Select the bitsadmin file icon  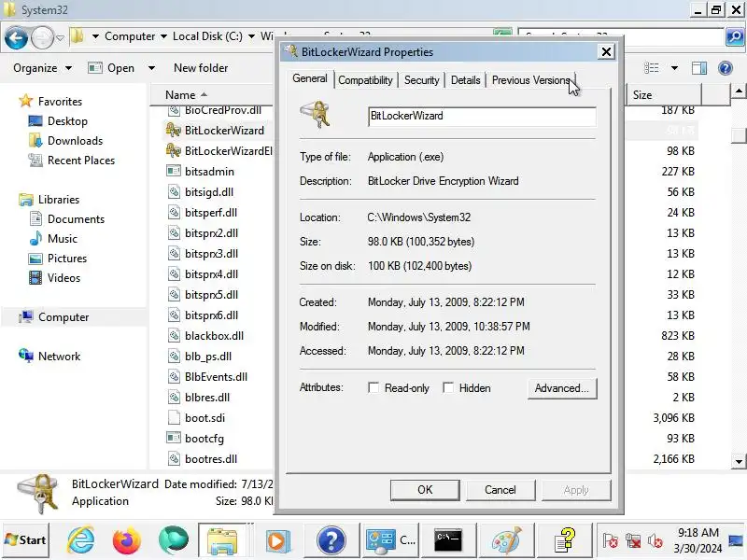174,171
